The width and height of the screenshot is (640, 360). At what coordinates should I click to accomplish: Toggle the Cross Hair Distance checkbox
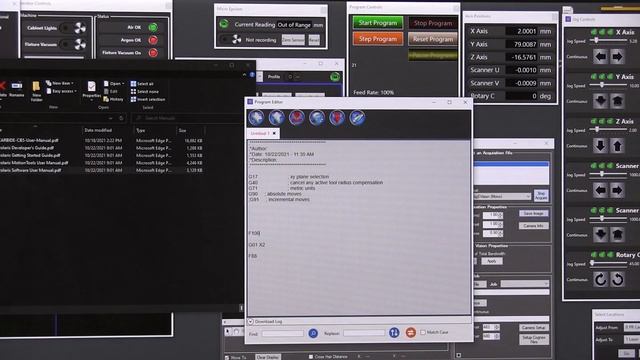(311, 357)
